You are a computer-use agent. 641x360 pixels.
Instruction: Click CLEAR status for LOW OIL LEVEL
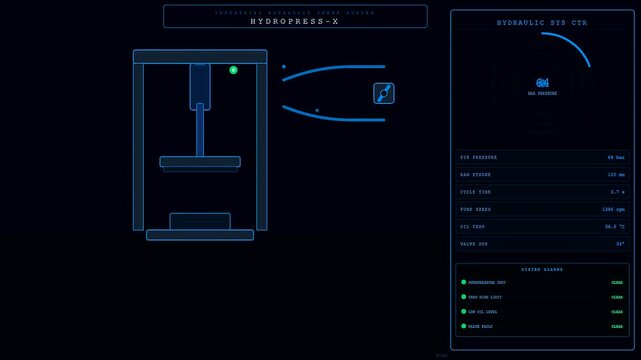tap(617, 312)
